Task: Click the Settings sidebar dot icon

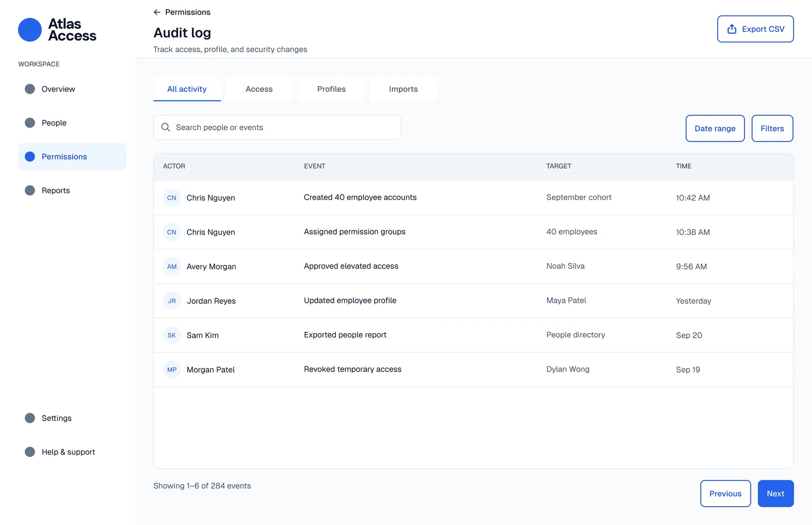Action: point(30,418)
